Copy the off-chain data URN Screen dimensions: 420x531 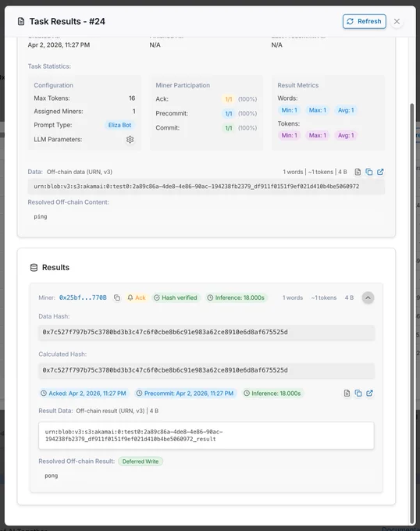pos(369,172)
